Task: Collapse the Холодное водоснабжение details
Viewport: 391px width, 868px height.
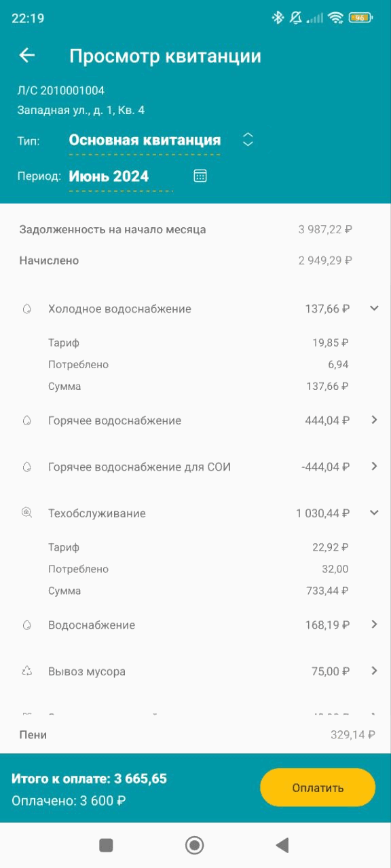Action: click(x=374, y=309)
